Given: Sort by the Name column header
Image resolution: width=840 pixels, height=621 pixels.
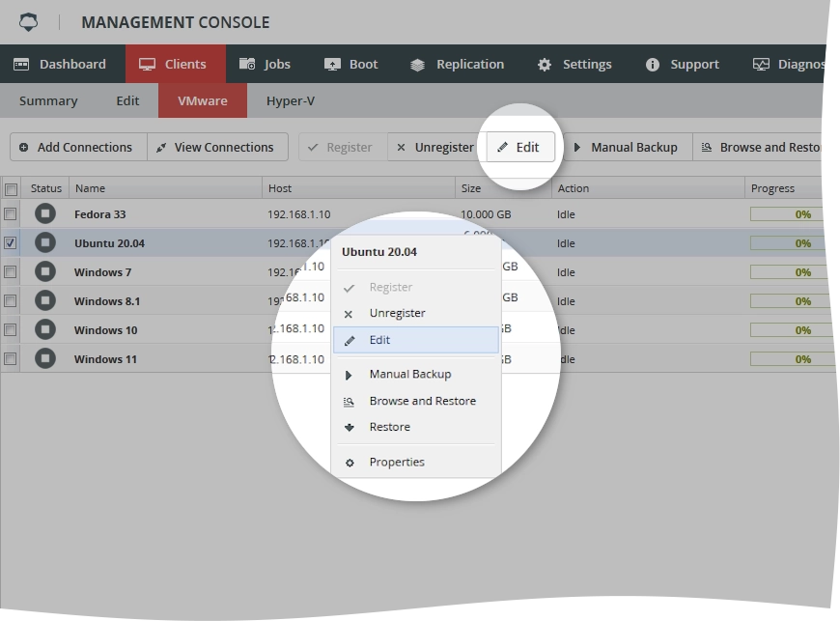Looking at the screenshot, I should click(x=165, y=188).
